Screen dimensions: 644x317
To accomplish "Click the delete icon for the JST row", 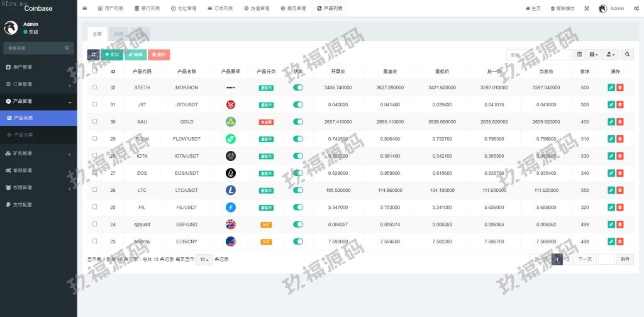I will (x=620, y=104).
